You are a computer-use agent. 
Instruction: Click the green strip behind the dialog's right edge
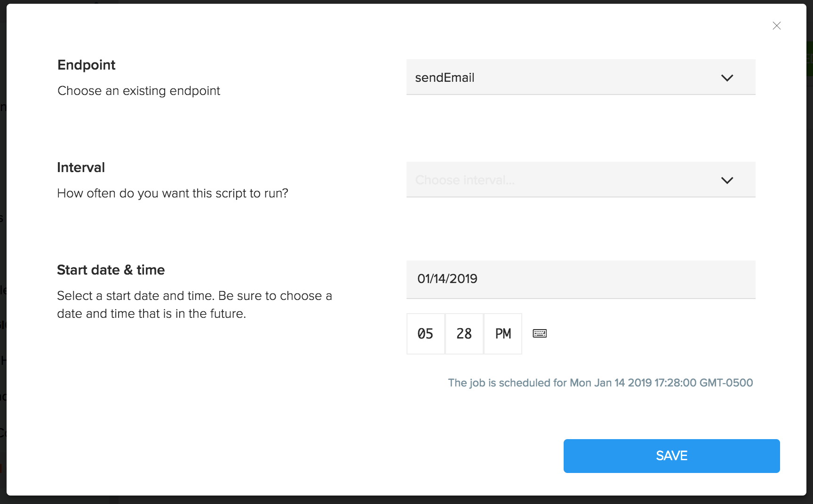(810, 59)
